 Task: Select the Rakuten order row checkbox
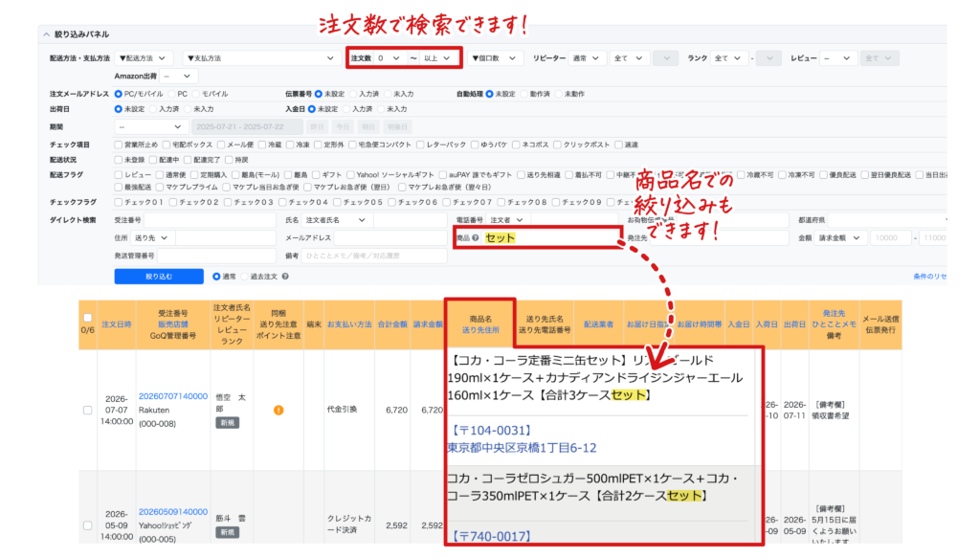pyautogui.click(x=87, y=411)
